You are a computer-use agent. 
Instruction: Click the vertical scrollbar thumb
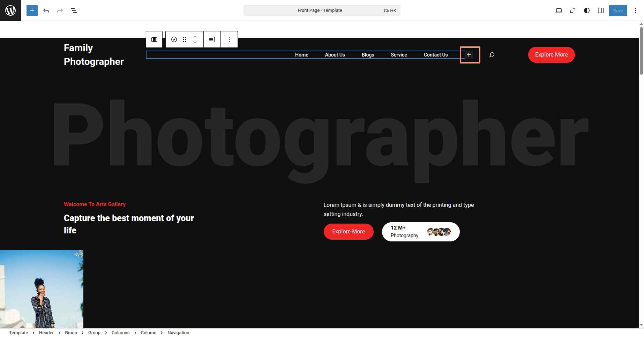[x=641, y=51]
